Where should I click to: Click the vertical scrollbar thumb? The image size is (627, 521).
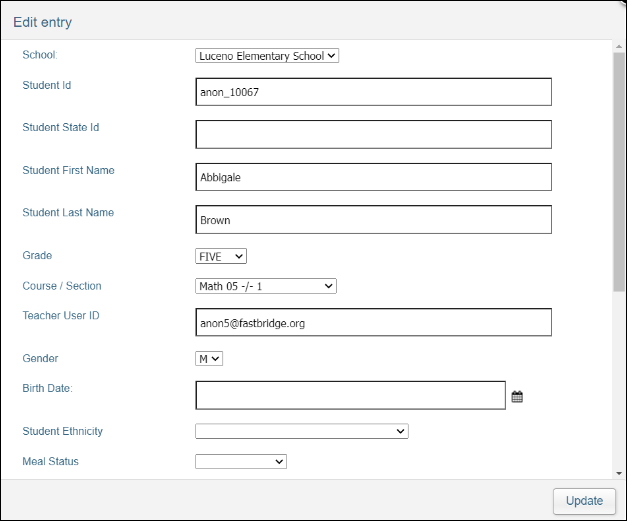619,172
